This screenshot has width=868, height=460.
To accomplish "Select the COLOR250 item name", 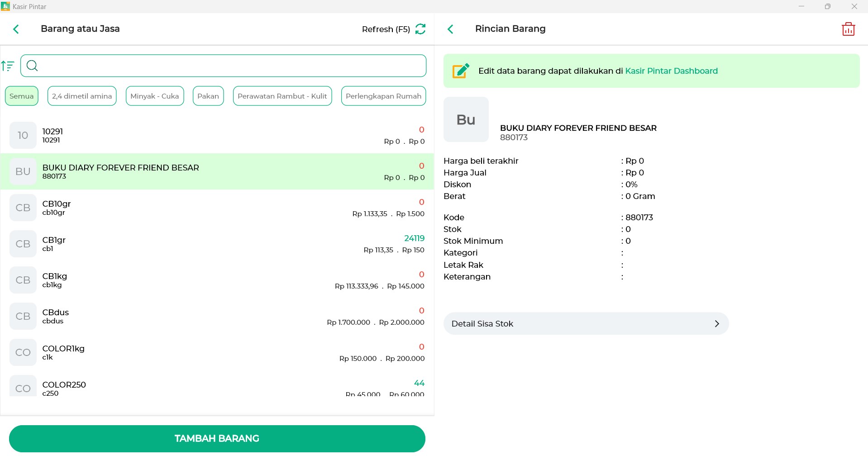I will click(64, 384).
